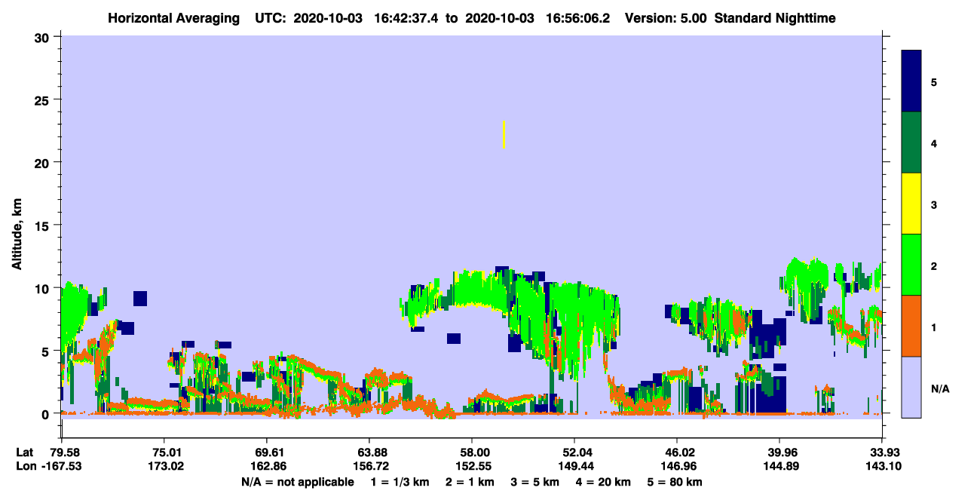Image resolution: width=980 pixels, height=503 pixels.
Task: Click the y-axis tick label 20
Action: tap(44, 162)
